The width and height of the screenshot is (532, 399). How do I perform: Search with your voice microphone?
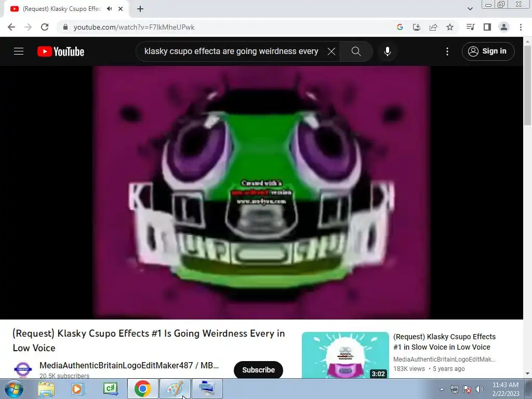click(388, 51)
